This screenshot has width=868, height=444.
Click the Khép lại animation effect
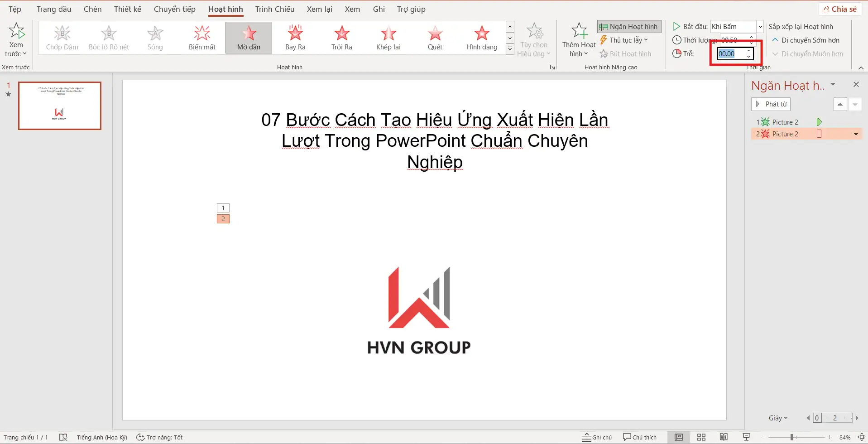(x=388, y=38)
